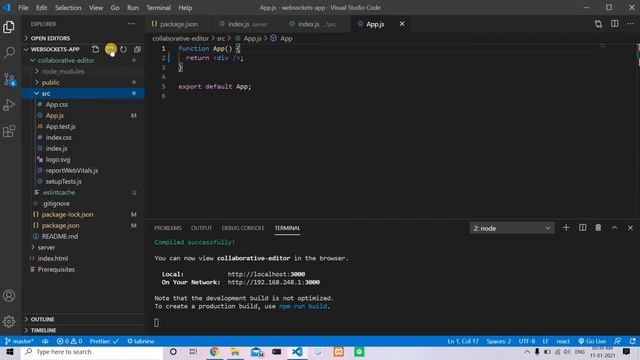Click src in the breadcrumb path

[220, 38]
